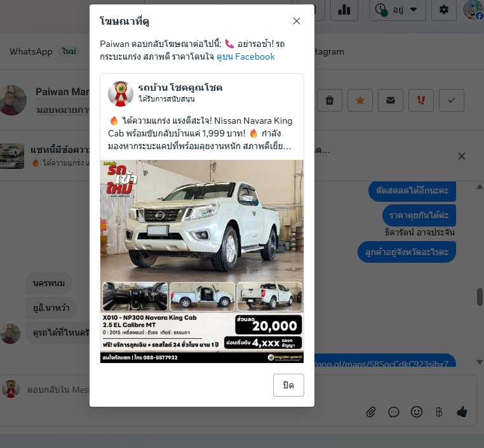
Task: Move conversation to trash icon
Action: point(330,100)
